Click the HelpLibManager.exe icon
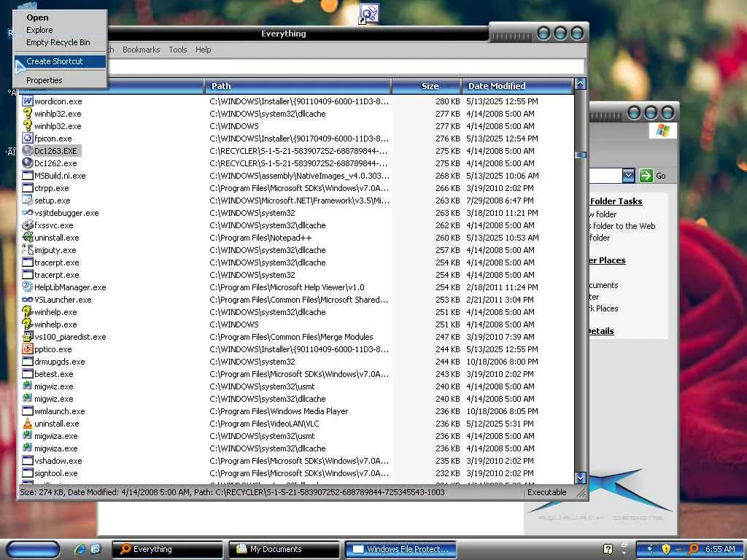 click(28, 287)
